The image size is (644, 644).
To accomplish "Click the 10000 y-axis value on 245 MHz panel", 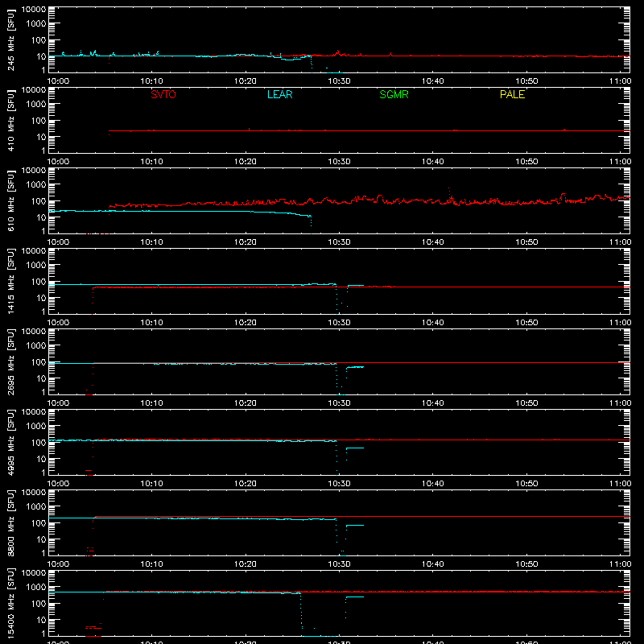I will pos(34,9).
